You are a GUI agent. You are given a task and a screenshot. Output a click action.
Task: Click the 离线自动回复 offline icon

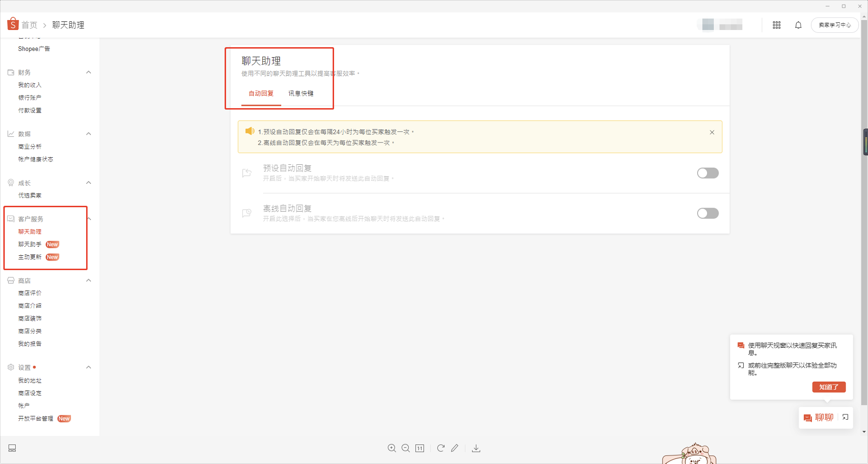(x=247, y=213)
